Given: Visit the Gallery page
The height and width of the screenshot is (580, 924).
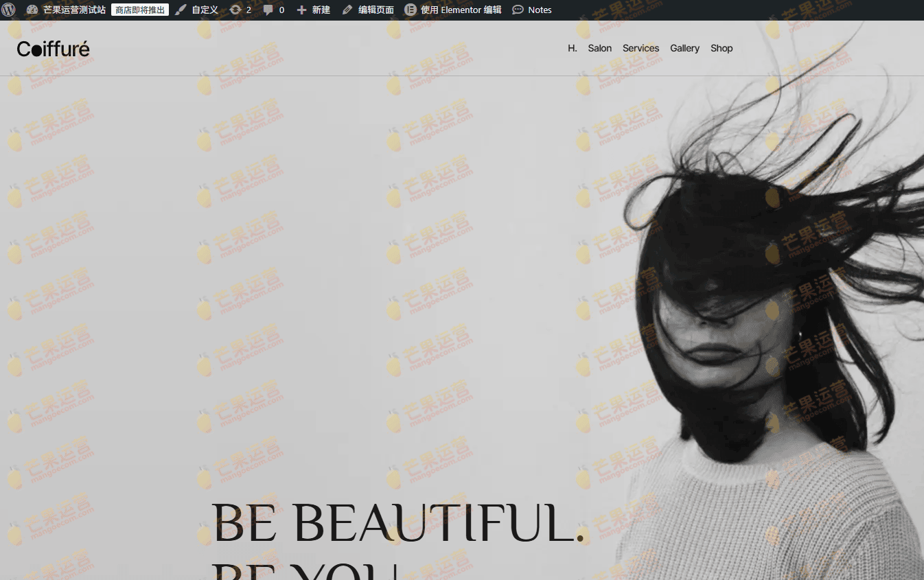Looking at the screenshot, I should (684, 48).
